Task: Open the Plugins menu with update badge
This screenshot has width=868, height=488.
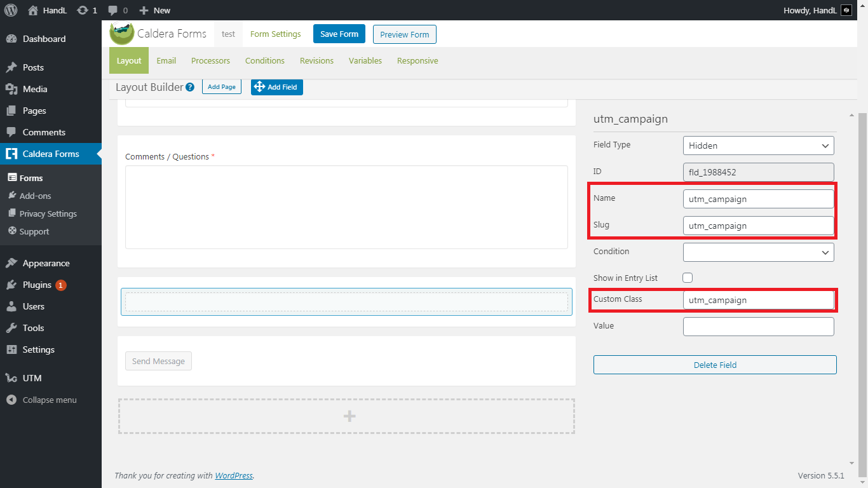Action: pyautogui.click(x=37, y=285)
